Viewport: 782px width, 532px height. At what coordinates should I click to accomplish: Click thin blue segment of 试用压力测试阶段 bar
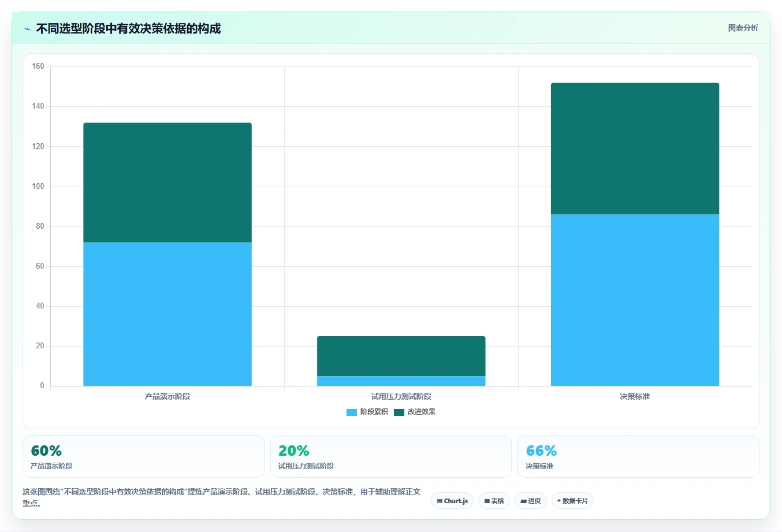401,381
